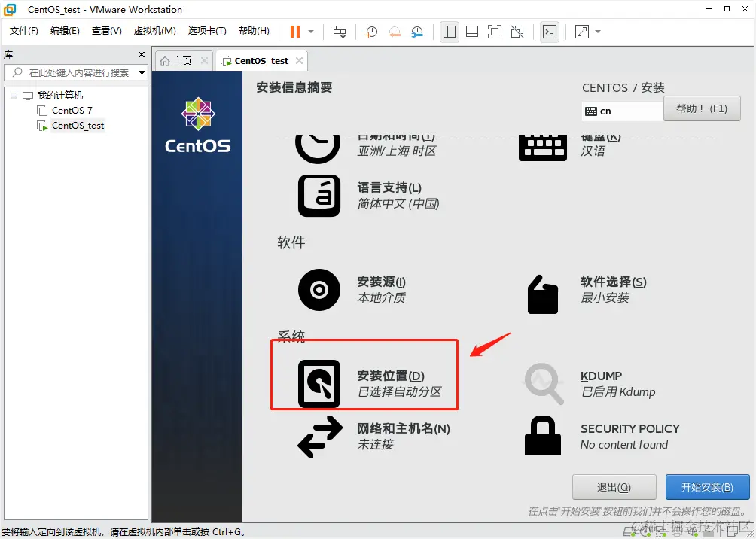The height and width of the screenshot is (539, 756).
Task: Click the 最小安装 status text
Action: 605,297
